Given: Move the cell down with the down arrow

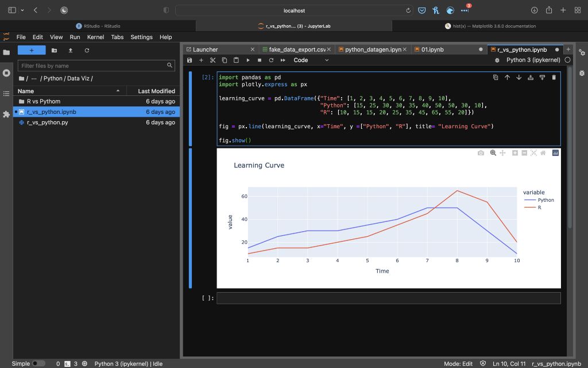Looking at the screenshot, I should pos(519,78).
